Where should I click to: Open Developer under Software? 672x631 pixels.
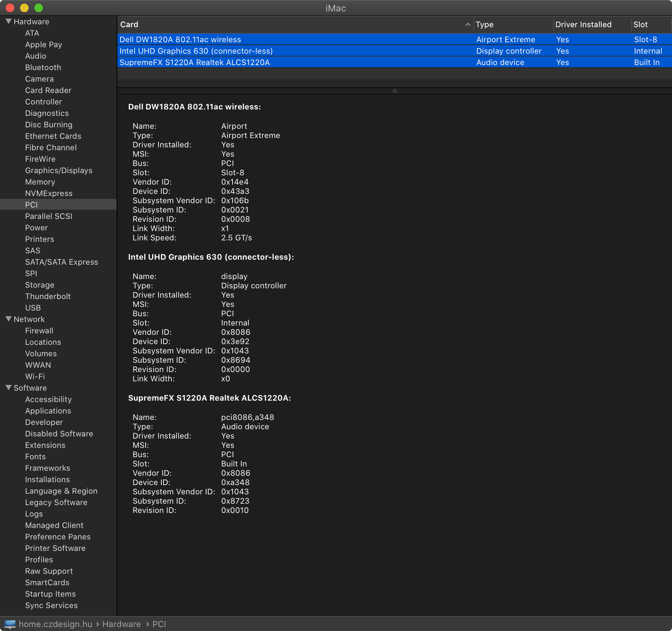[x=44, y=422]
